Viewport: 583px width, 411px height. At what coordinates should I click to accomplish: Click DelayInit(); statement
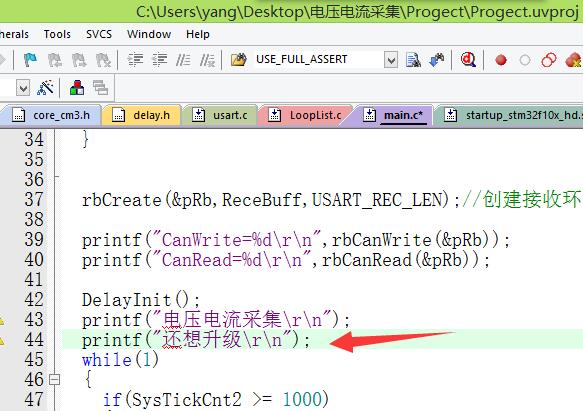point(141,300)
